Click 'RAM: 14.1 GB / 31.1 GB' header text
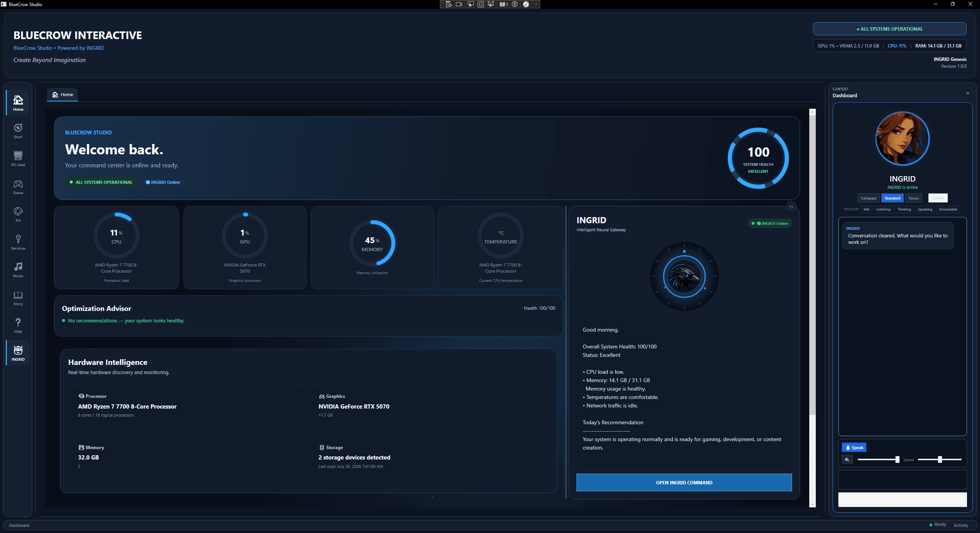 coord(938,46)
